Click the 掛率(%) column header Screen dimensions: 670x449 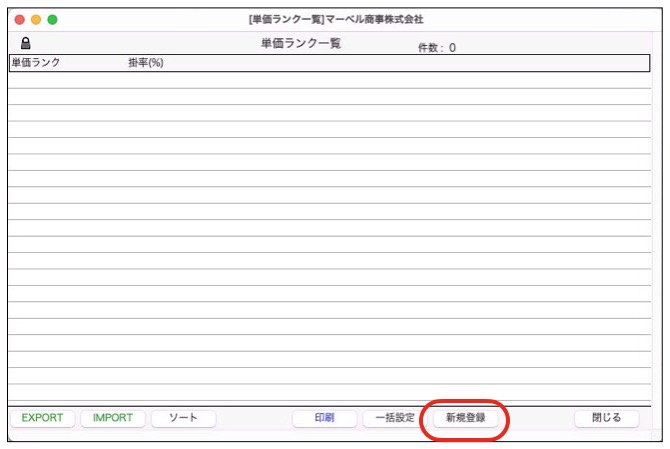point(146,63)
